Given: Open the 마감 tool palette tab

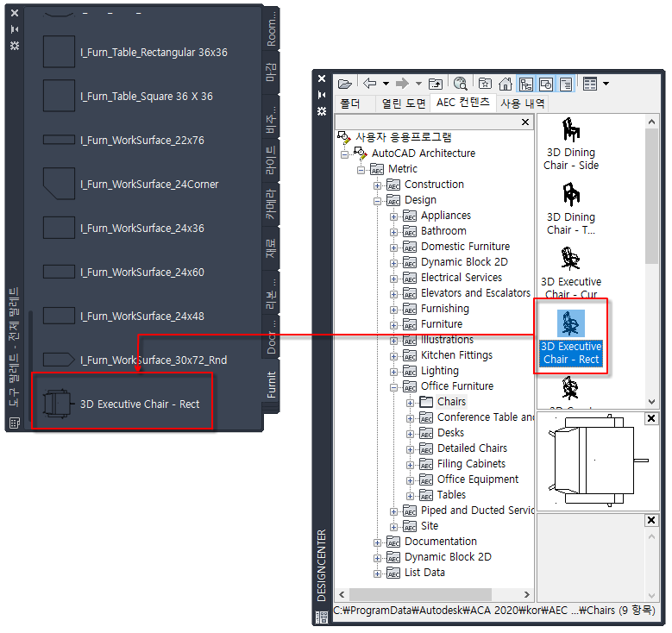Looking at the screenshot, I should (x=271, y=72).
